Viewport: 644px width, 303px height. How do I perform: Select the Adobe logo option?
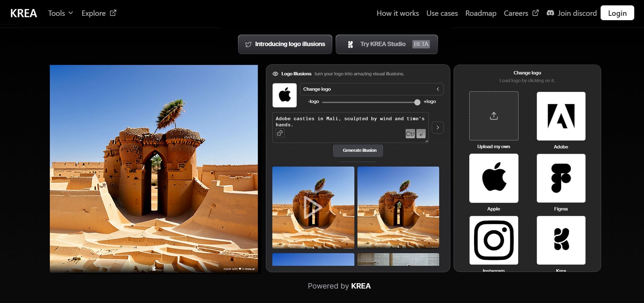click(x=561, y=116)
